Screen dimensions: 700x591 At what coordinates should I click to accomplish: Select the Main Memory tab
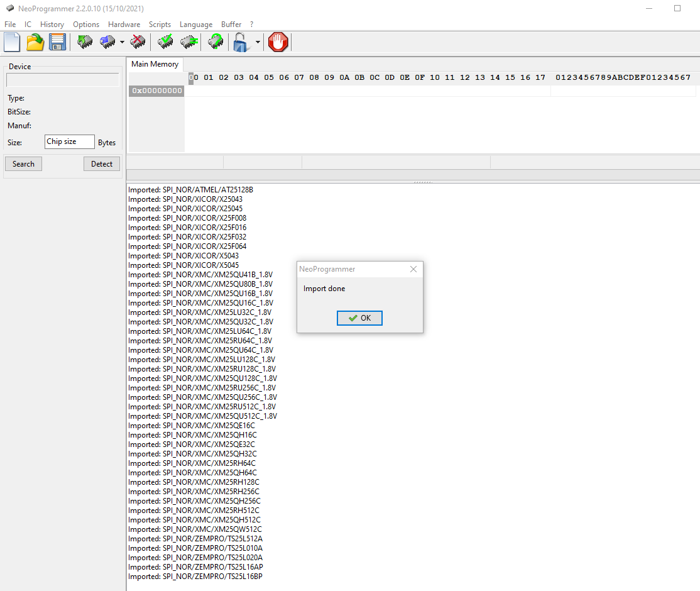point(155,64)
